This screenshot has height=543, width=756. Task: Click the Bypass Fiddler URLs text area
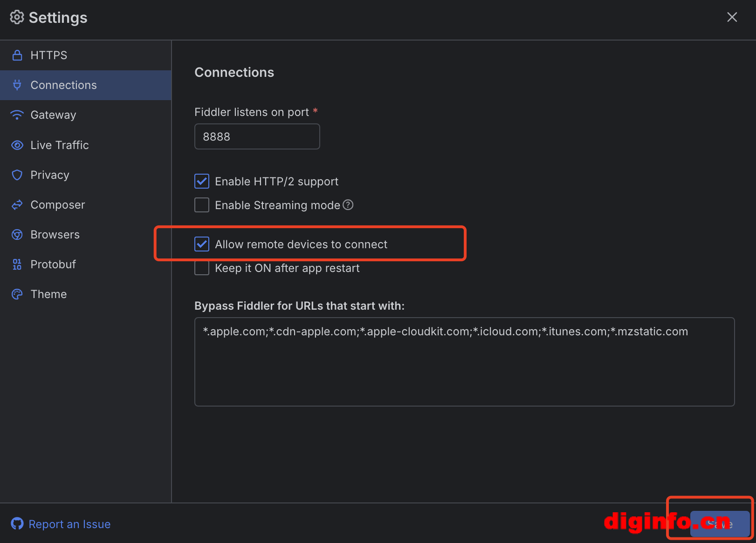tap(465, 362)
